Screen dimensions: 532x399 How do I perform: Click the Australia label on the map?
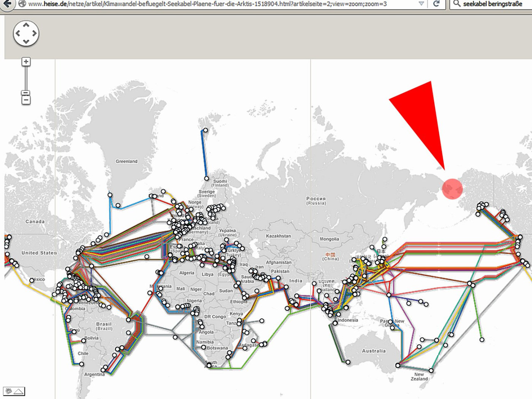click(x=374, y=351)
